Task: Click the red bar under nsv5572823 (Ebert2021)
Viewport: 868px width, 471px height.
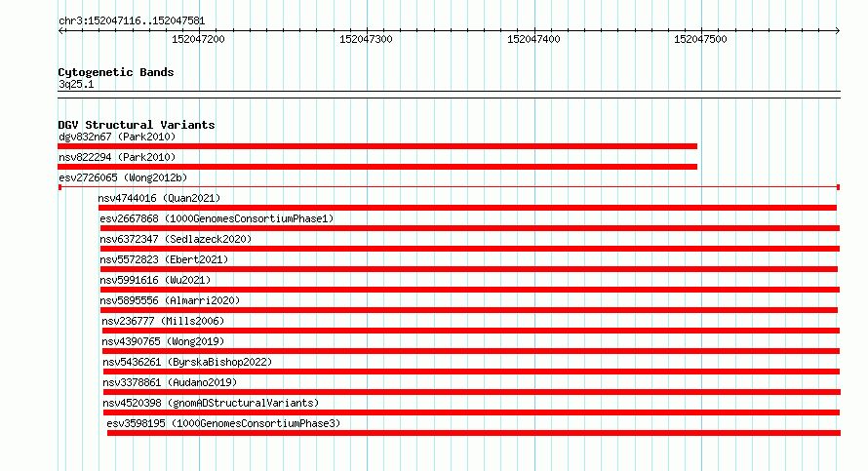Action: 469,269
